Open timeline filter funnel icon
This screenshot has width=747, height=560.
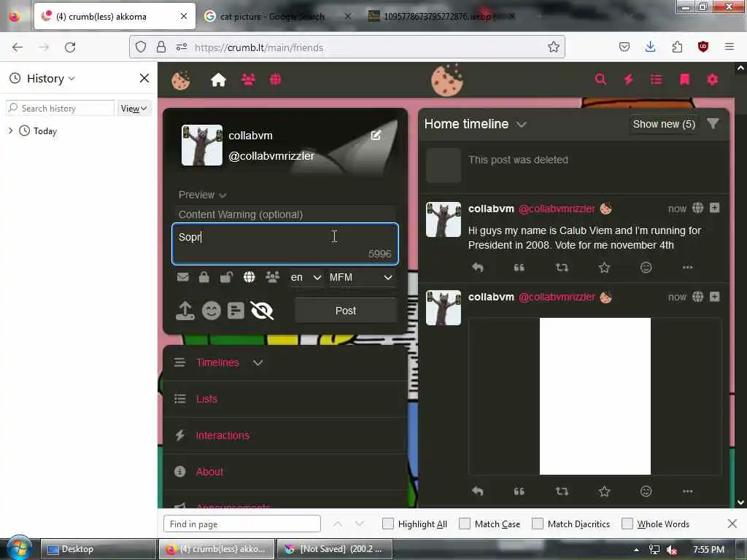pyautogui.click(x=713, y=124)
